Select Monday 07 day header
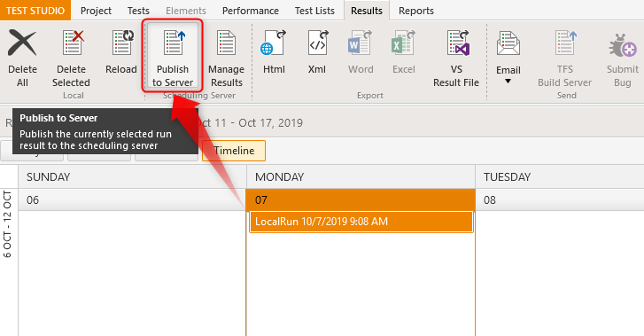Screen dimensions: 644x336 coord(361,199)
